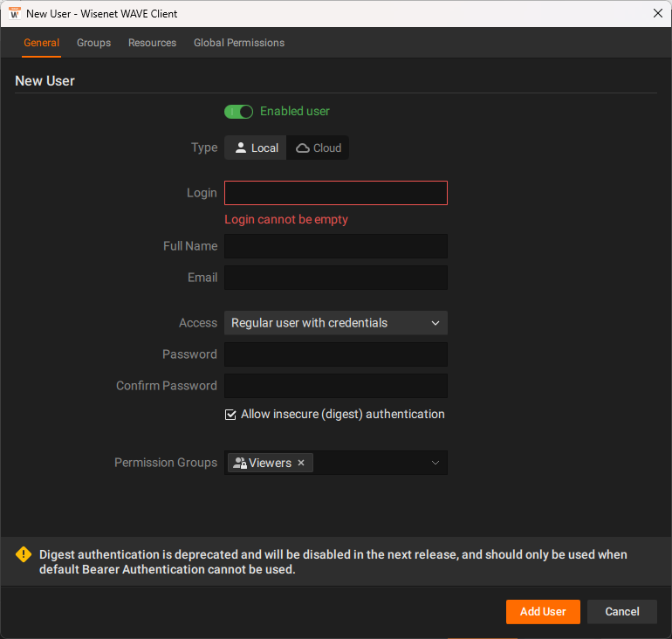The height and width of the screenshot is (639, 672).
Task: Focus the Email field
Action: [x=336, y=278]
